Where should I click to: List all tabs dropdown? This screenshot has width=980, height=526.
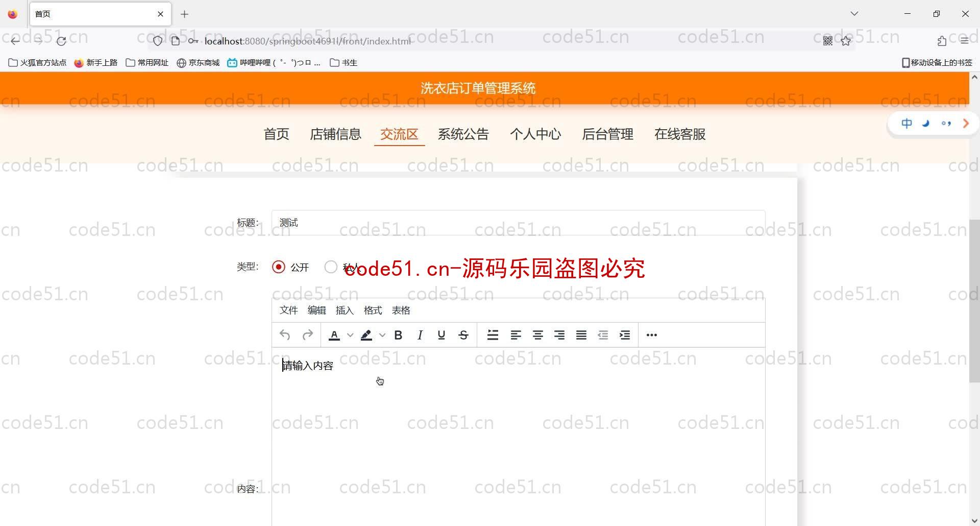854,14
